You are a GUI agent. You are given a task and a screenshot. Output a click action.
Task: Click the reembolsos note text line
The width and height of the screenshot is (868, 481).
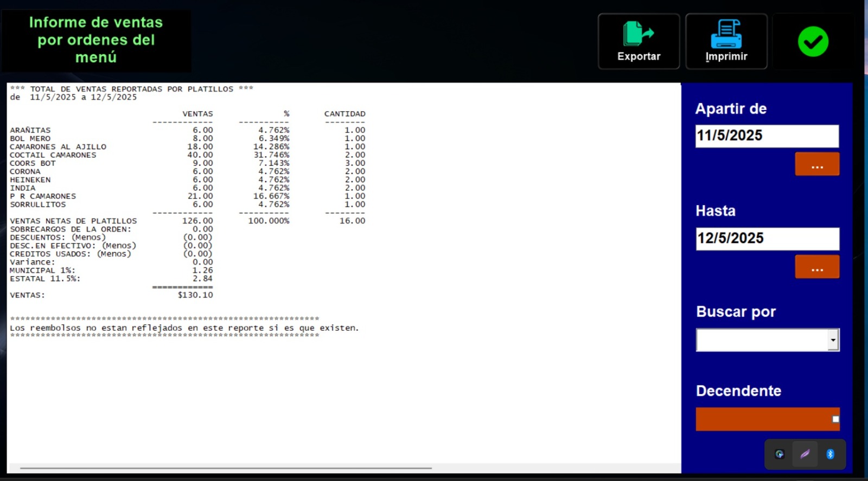tap(184, 328)
